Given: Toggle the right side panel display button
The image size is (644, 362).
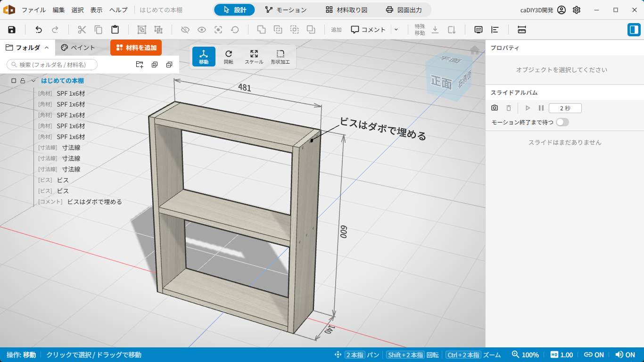Looking at the screenshot, I should [634, 30].
